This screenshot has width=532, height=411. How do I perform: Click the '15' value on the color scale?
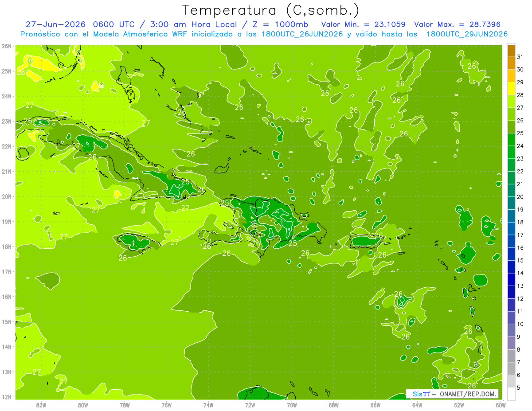[x=520, y=260]
